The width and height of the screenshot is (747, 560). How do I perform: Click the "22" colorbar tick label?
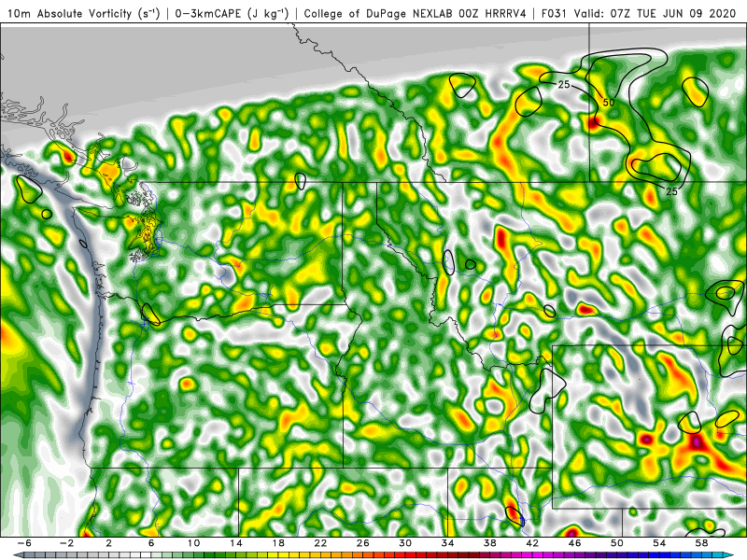(320, 543)
